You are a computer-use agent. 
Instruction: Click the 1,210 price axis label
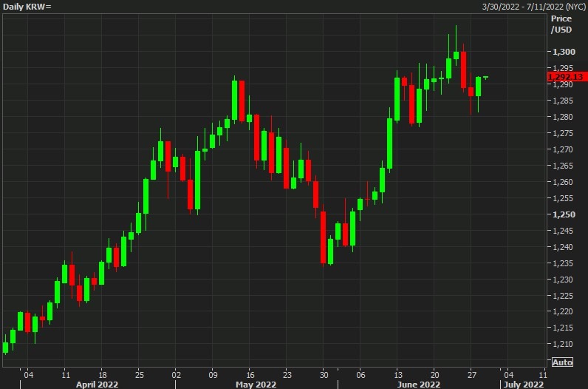(562, 344)
